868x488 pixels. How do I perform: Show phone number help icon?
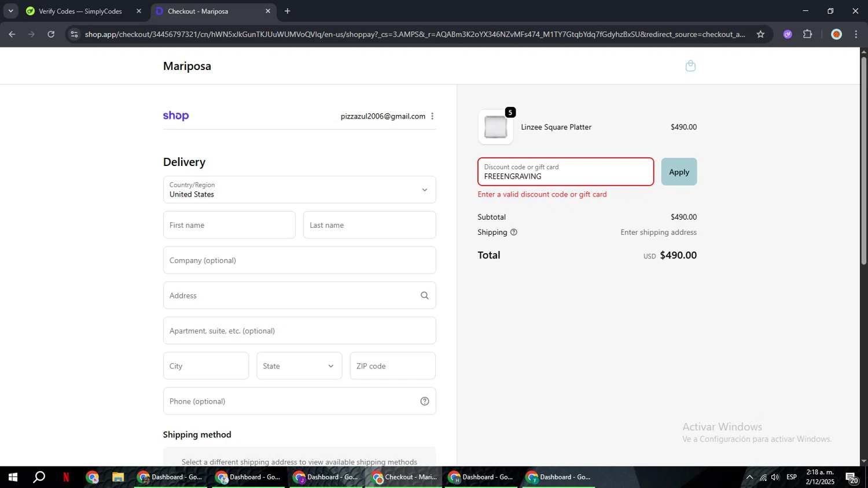[424, 401]
